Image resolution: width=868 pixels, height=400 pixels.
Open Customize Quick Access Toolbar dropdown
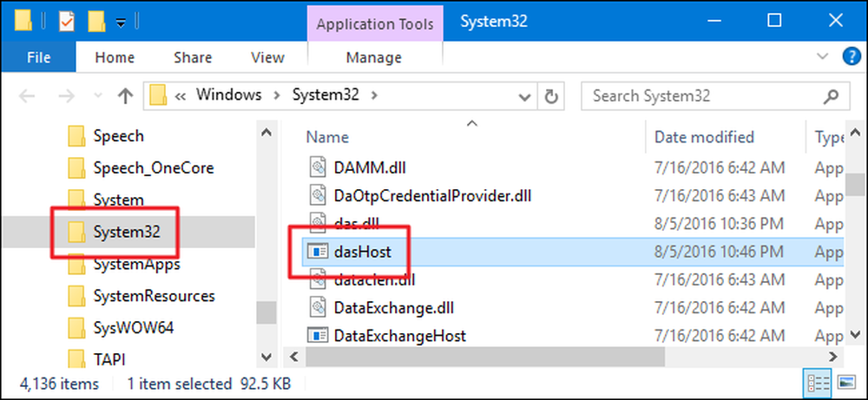pyautogui.click(x=121, y=23)
